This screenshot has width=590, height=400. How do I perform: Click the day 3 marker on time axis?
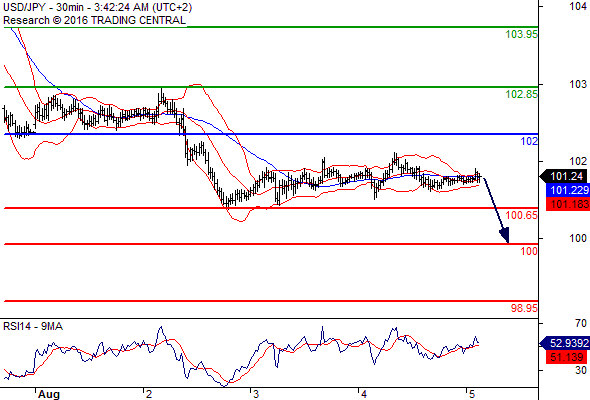pos(256,394)
